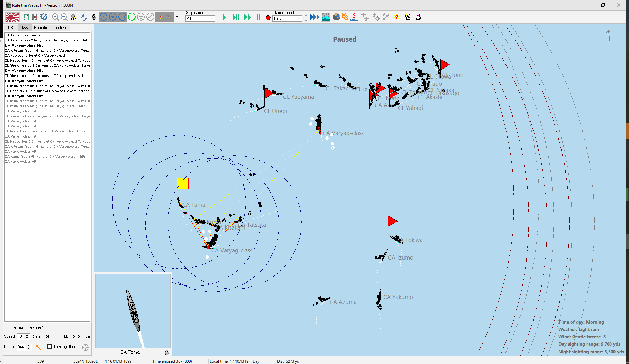The image size is (629, 364).
Task: Click the two gray airplanes icon
Action: (365, 17)
